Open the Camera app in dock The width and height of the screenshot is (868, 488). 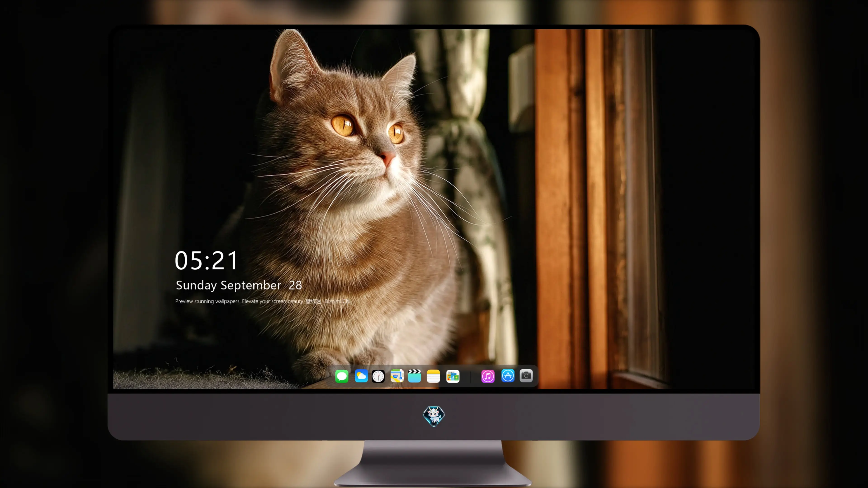pyautogui.click(x=526, y=375)
